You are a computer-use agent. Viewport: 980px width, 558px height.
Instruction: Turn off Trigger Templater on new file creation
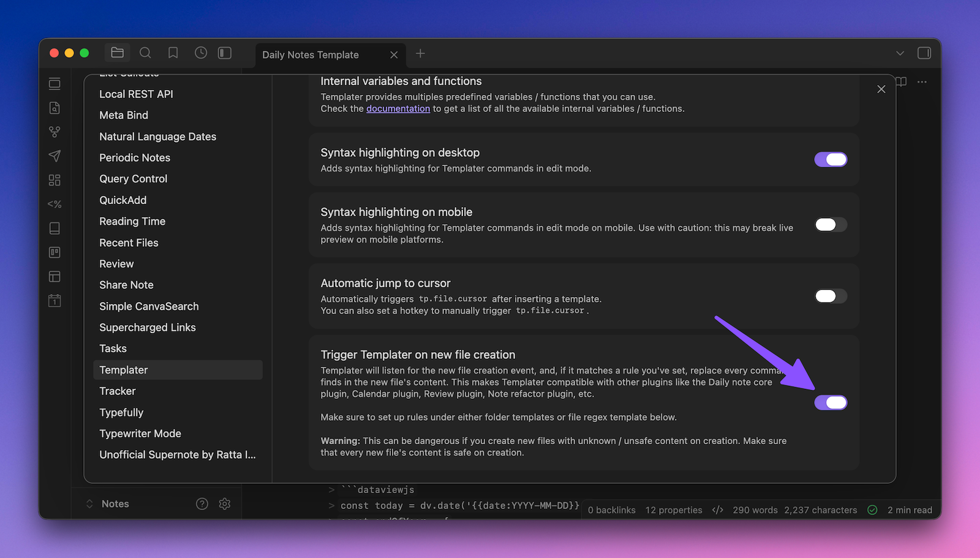pyautogui.click(x=831, y=402)
